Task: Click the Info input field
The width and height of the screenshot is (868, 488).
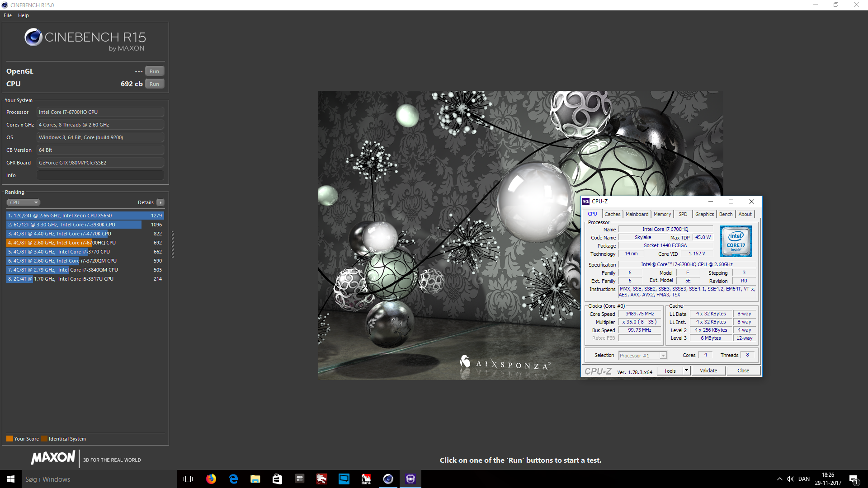Action: tap(100, 175)
